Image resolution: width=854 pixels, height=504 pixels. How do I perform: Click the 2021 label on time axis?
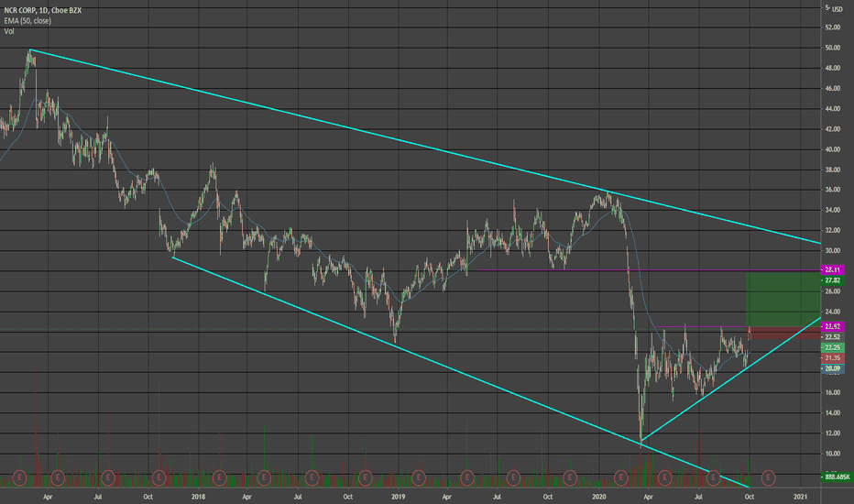pos(800,497)
